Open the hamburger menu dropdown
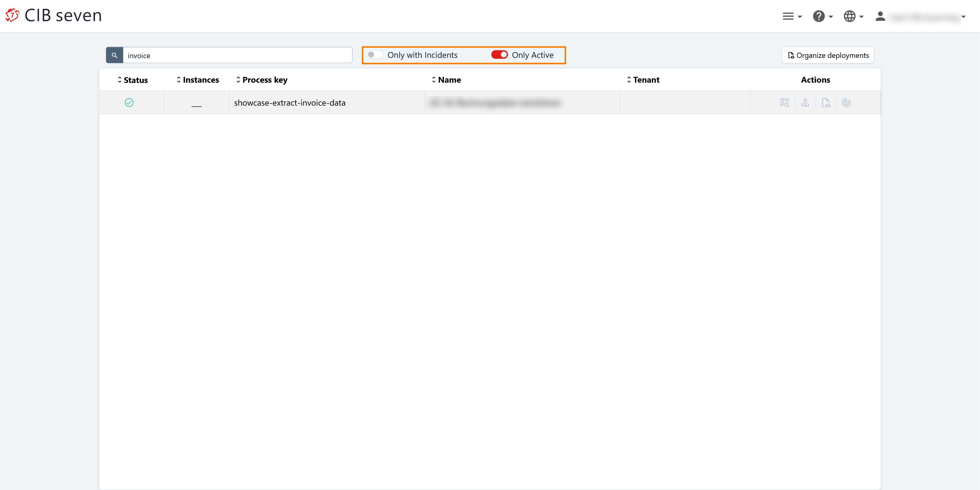 point(792,16)
